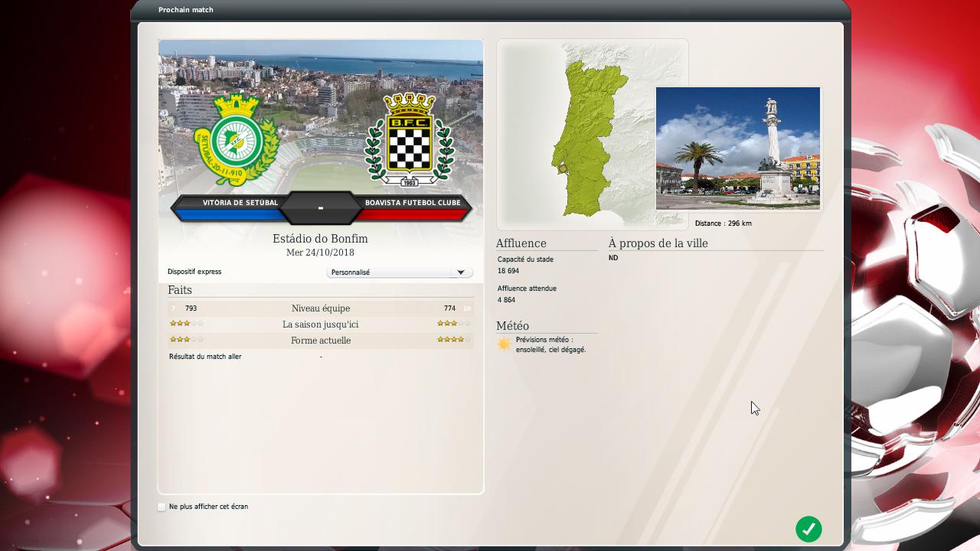Click the 'Affluence' section heading
Screen dimensions: 980x551
coord(521,243)
